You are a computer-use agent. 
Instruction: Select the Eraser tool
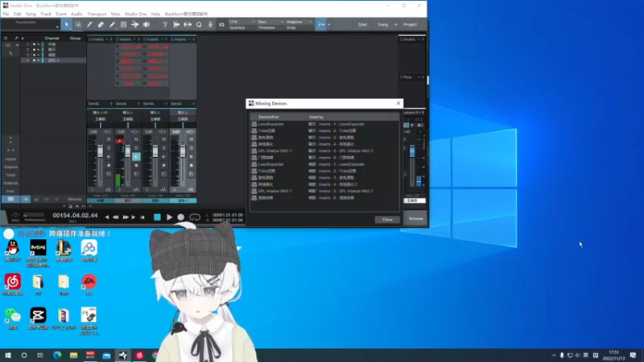point(101,25)
